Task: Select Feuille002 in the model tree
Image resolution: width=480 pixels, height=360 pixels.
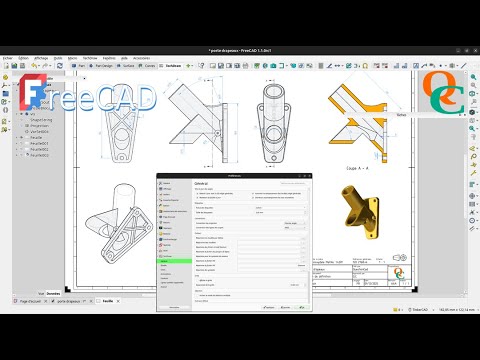Action: click(39, 149)
